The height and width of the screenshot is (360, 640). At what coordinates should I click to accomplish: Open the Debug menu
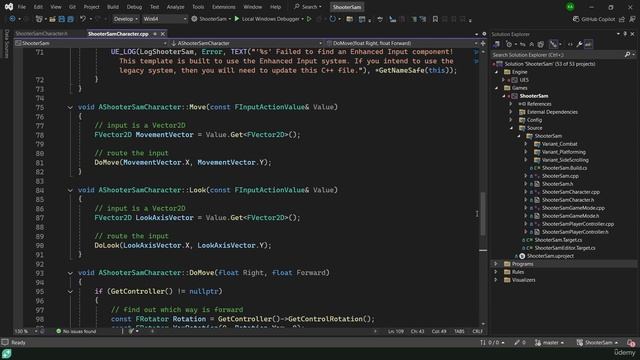point(134,7)
